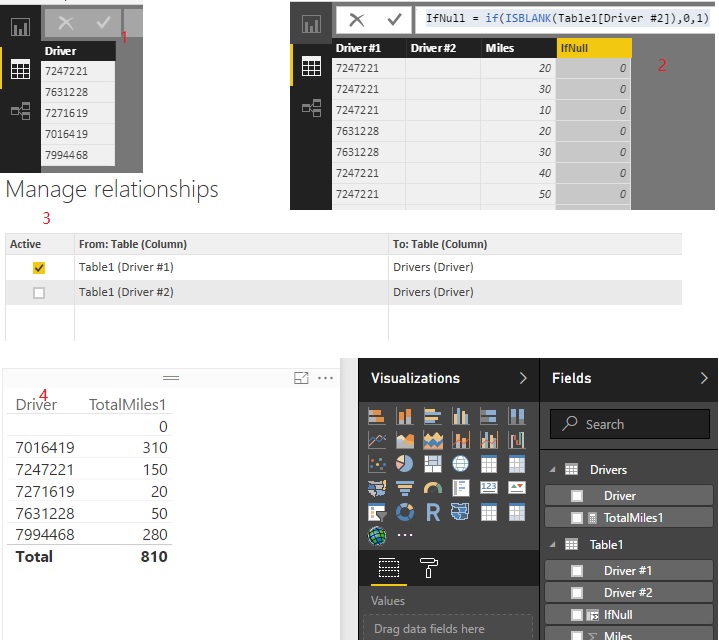Select the globe map visualization
Screen dimensions: 719x640
point(460,464)
